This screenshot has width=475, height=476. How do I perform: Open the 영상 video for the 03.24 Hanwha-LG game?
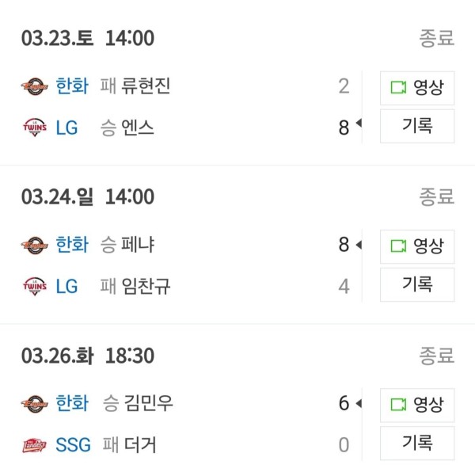417,246
